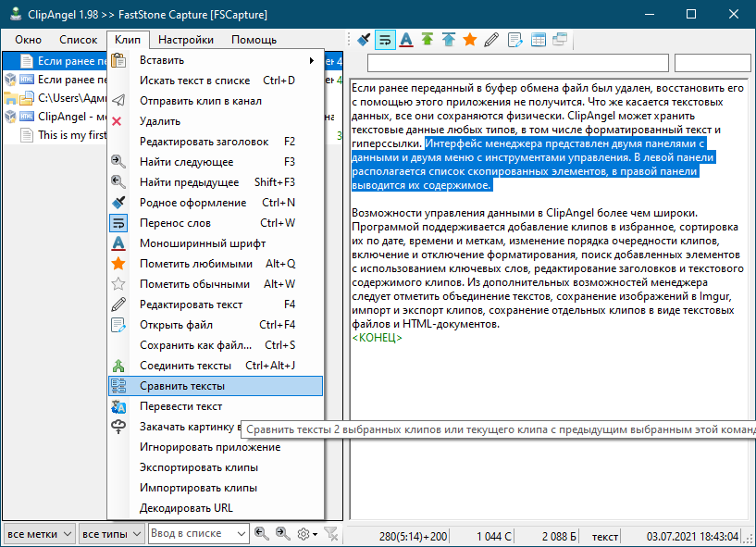Image resolution: width=756 pixels, height=547 pixels.
Task: Click the clear filter funnel icon
Action: pos(331,533)
